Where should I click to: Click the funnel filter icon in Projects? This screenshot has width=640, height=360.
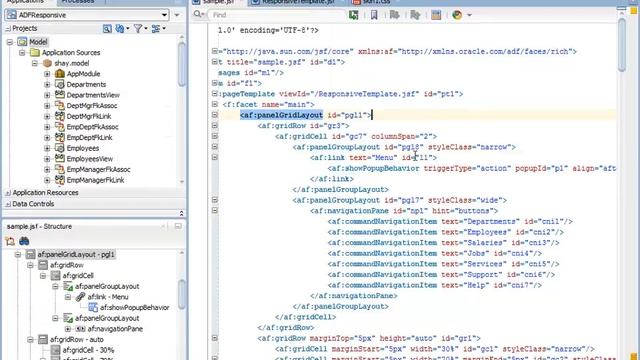coord(138,29)
